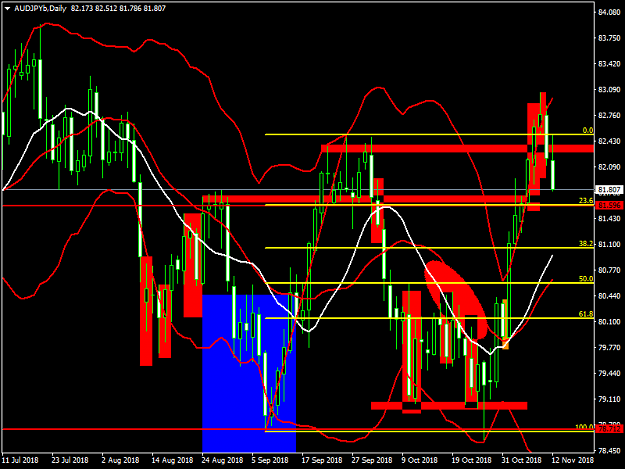Select the red ellipse chart object

[x=456, y=299]
